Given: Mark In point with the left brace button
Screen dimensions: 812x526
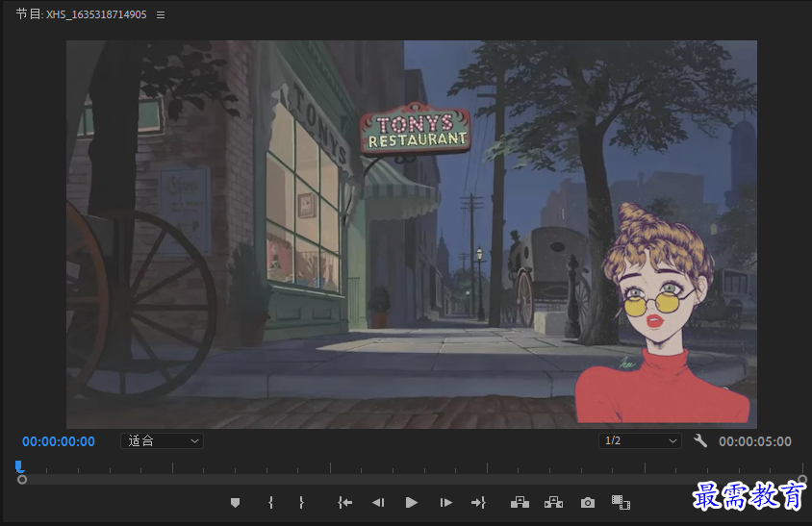Looking at the screenshot, I should coord(270,503).
